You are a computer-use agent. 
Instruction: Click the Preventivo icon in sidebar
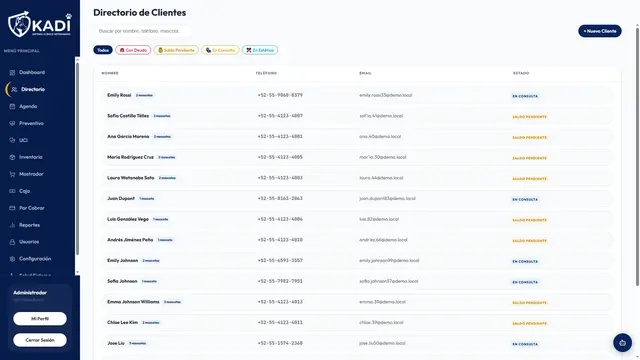(12, 123)
